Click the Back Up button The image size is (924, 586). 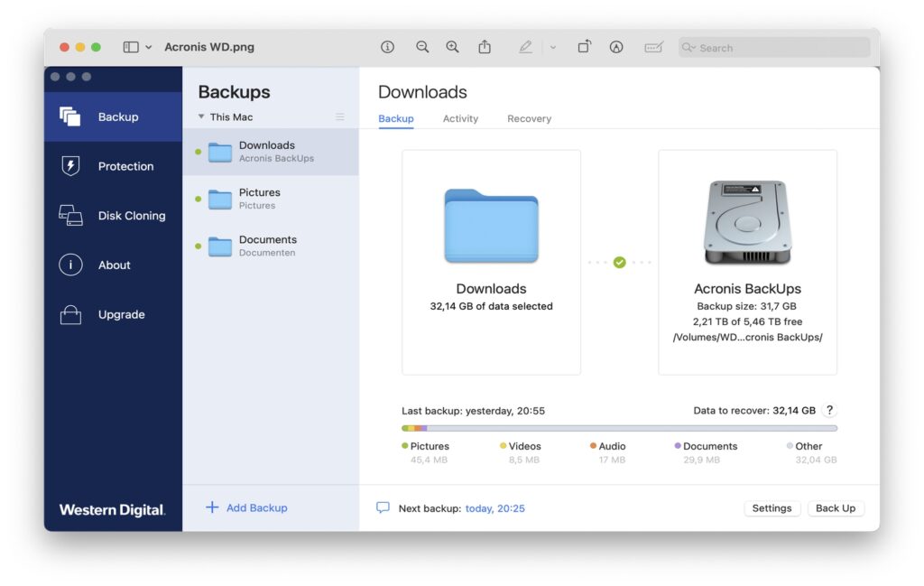(x=836, y=508)
